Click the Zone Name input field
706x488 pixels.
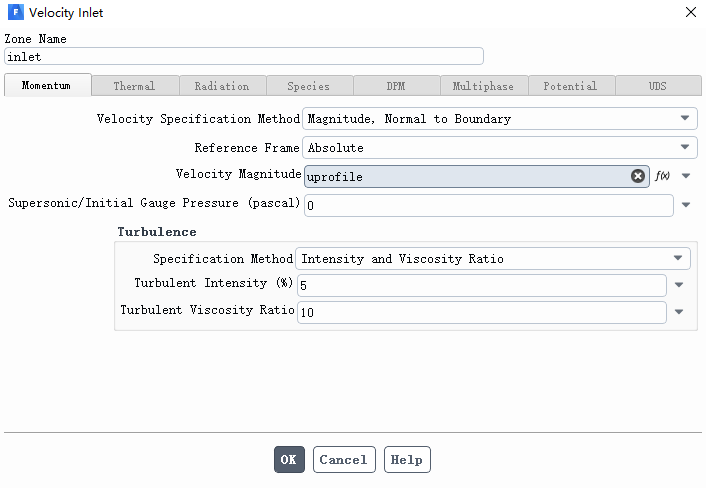point(243,57)
